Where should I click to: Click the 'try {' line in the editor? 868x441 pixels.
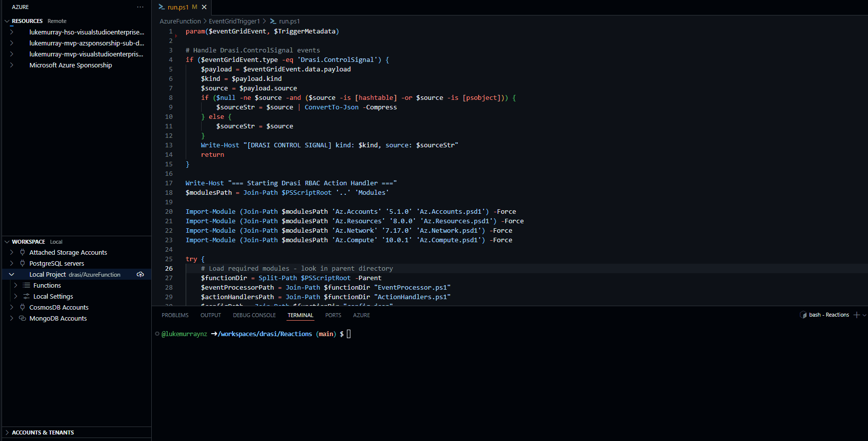(x=195, y=259)
